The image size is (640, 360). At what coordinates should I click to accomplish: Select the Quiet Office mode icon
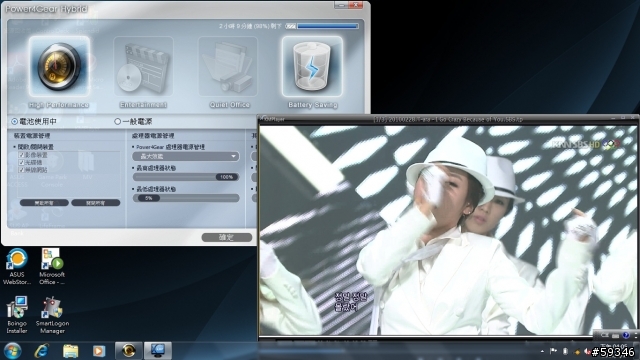pyautogui.click(x=228, y=66)
